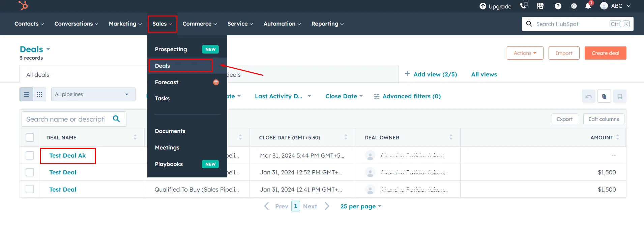Viewport: 644px width, 237px height.
Task: Open Advanced filters (0)
Action: [407, 96]
